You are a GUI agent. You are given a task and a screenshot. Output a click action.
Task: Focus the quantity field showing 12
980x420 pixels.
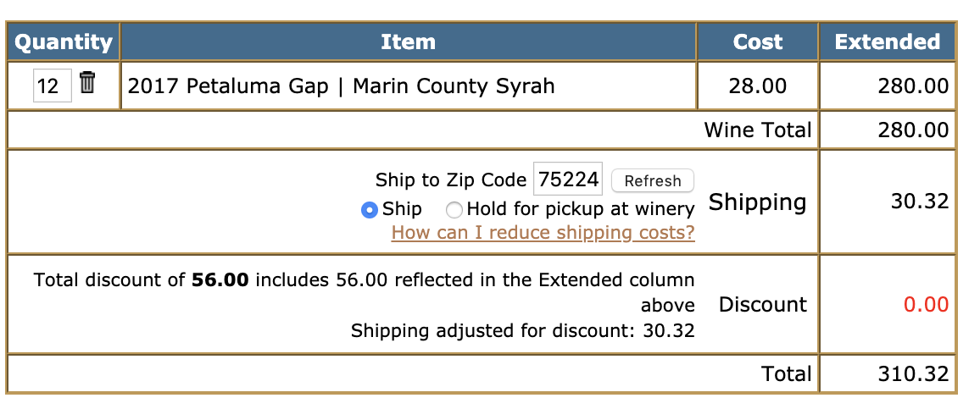coord(52,86)
